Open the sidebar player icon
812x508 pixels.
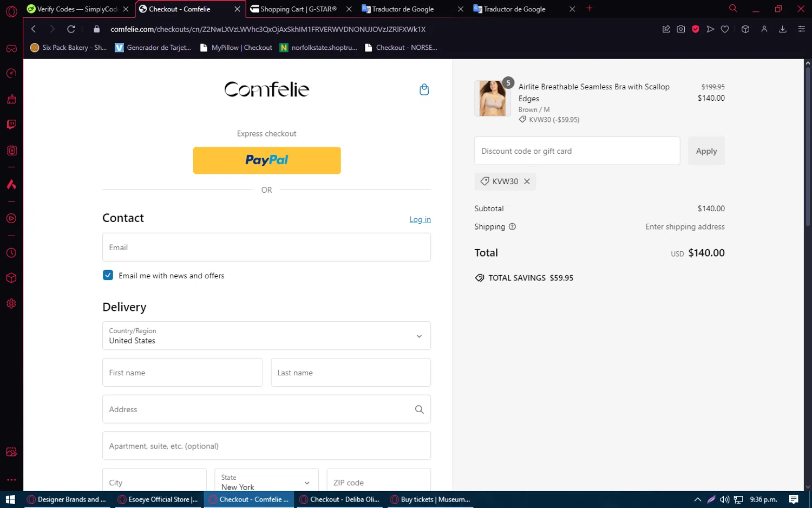tap(11, 219)
